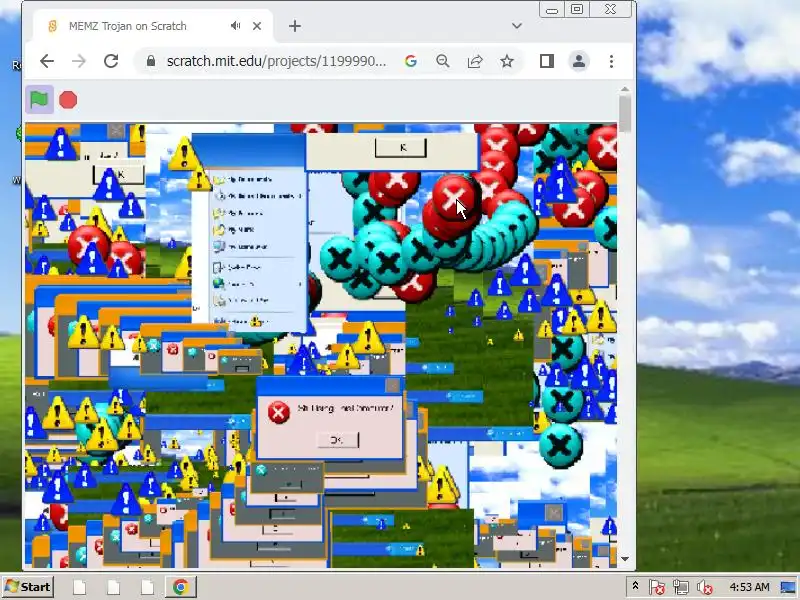Click the OK button at stage top
This screenshot has height=600, width=800.
pyautogui.click(x=401, y=148)
